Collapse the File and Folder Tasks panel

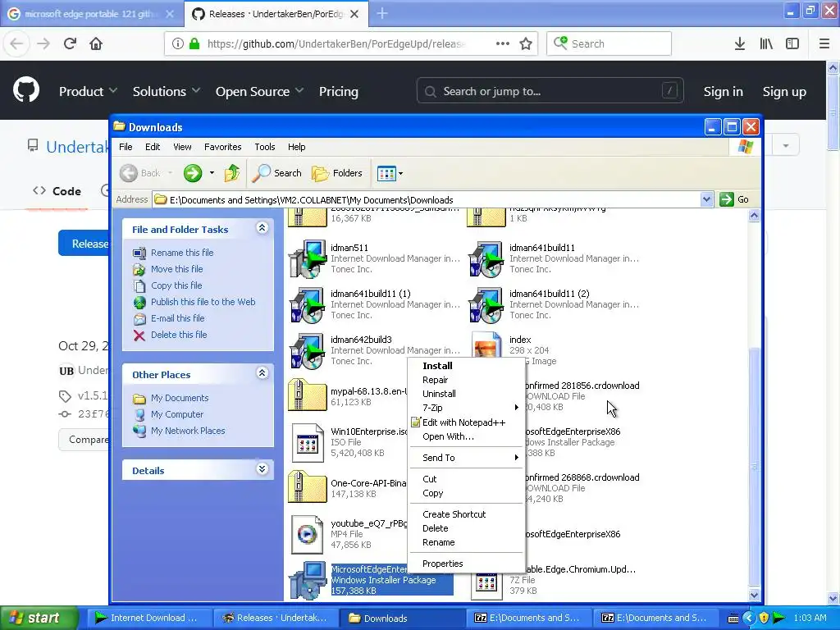point(262,228)
